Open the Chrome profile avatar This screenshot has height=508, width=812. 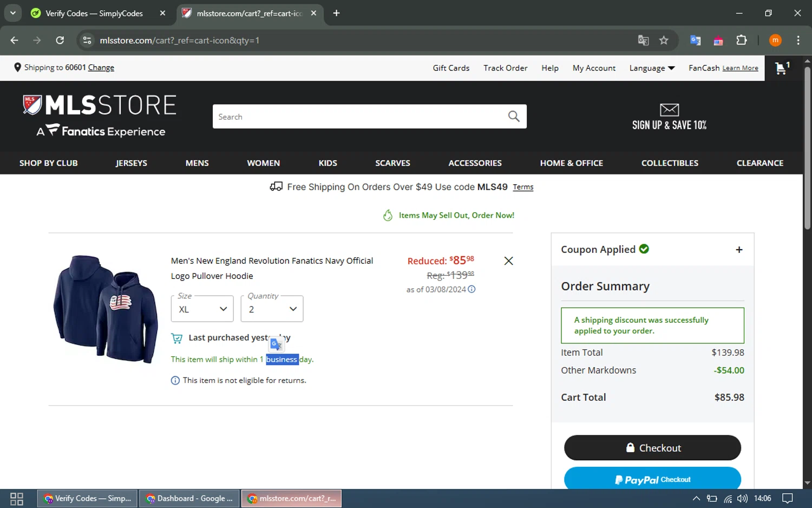775,40
